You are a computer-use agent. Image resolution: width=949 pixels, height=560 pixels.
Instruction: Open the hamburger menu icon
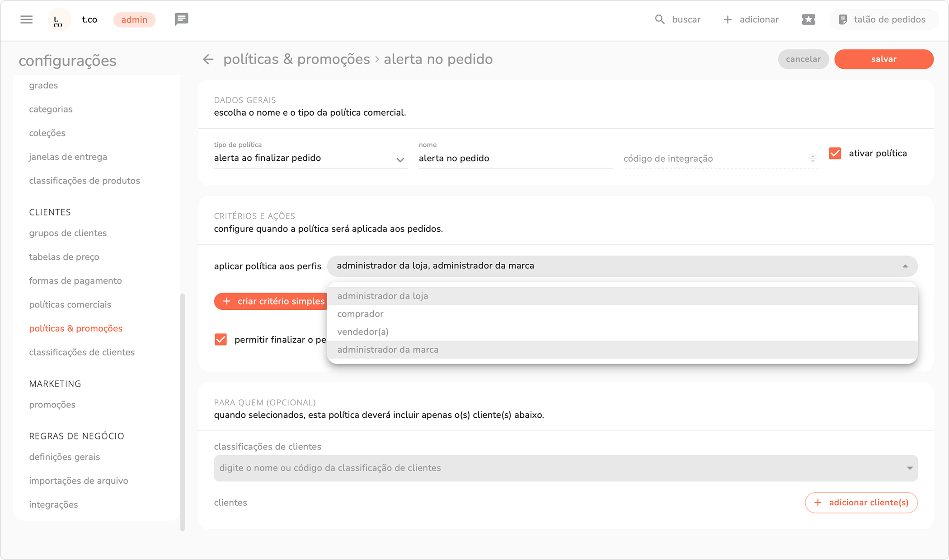click(26, 19)
